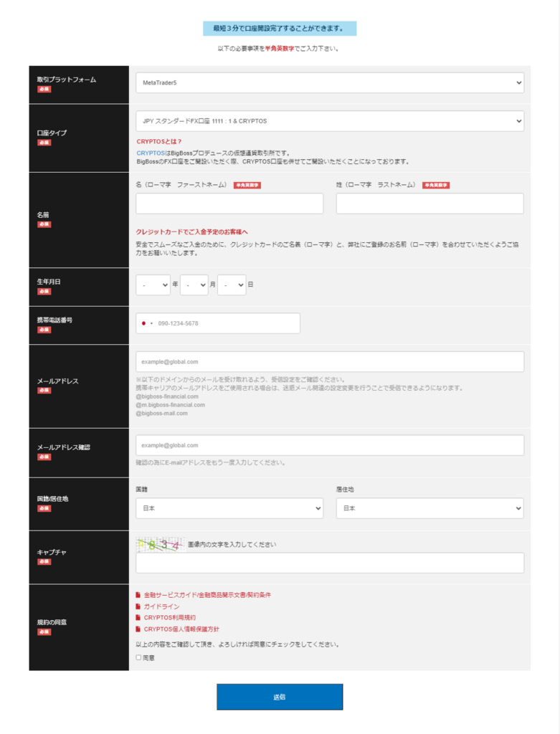Select the birth month dropdown
This screenshot has width=560, height=734.
[x=194, y=285]
